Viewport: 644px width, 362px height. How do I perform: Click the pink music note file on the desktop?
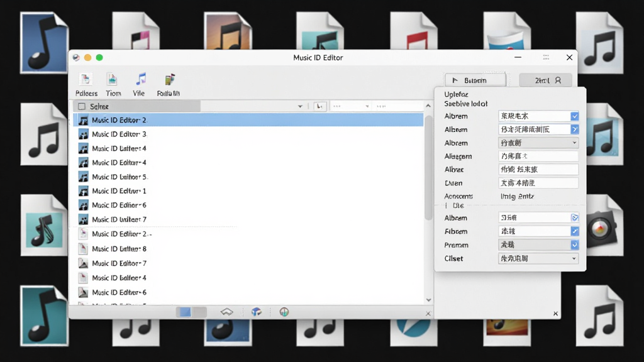(136, 31)
